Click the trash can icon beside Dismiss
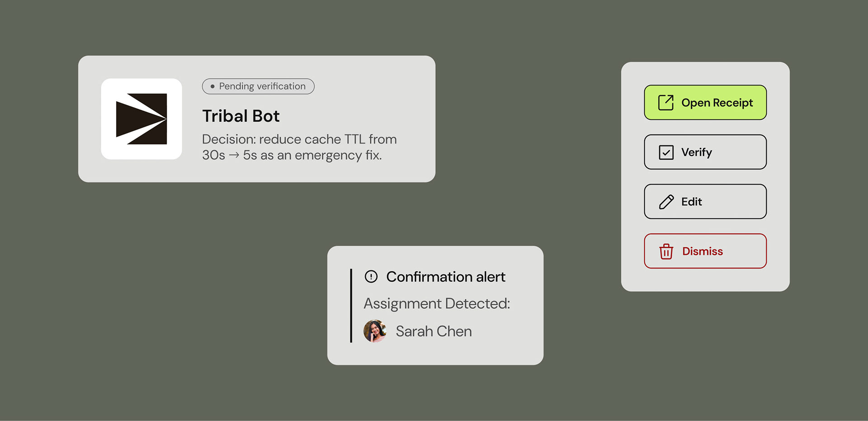 click(666, 251)
